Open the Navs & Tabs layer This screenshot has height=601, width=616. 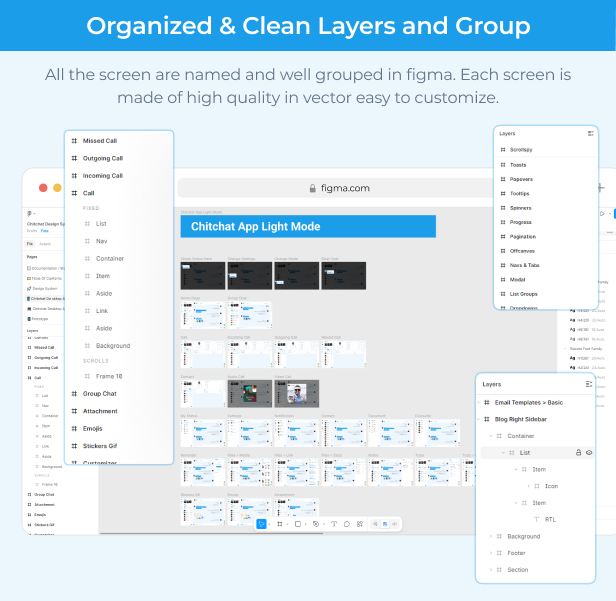point(524,265)
